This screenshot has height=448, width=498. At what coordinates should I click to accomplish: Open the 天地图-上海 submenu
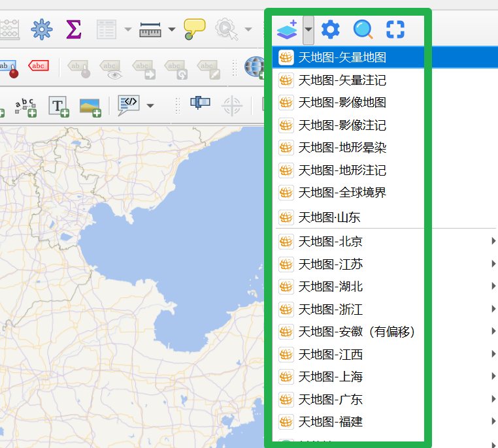click(x=385, y=377)
